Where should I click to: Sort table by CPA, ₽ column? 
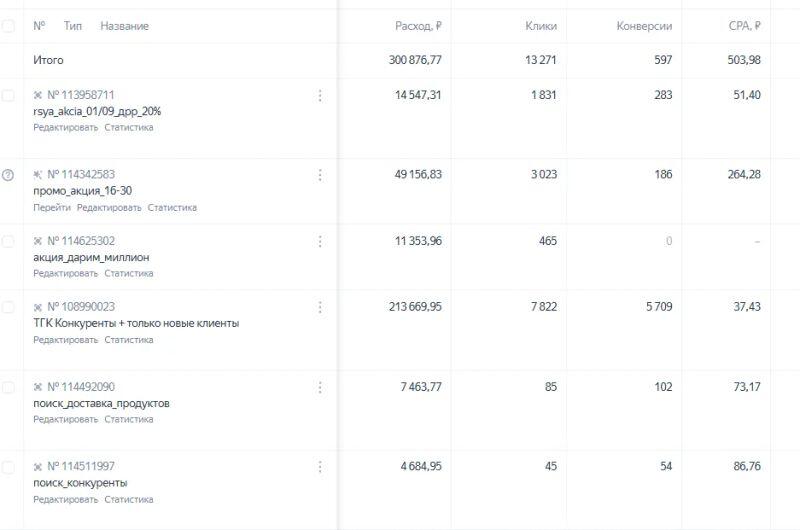pos(744,26)
